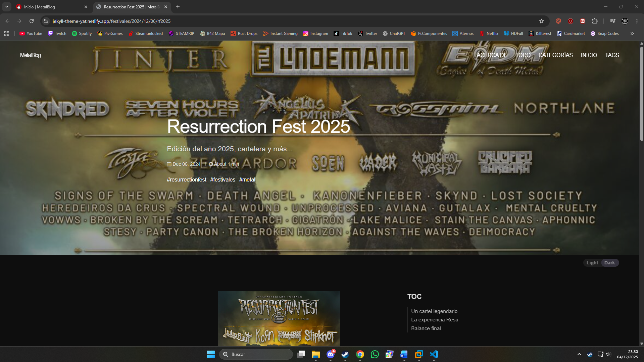Click the page vertical scrollbar thumb
Screen dimensions: 644x362
coord(641,94)
